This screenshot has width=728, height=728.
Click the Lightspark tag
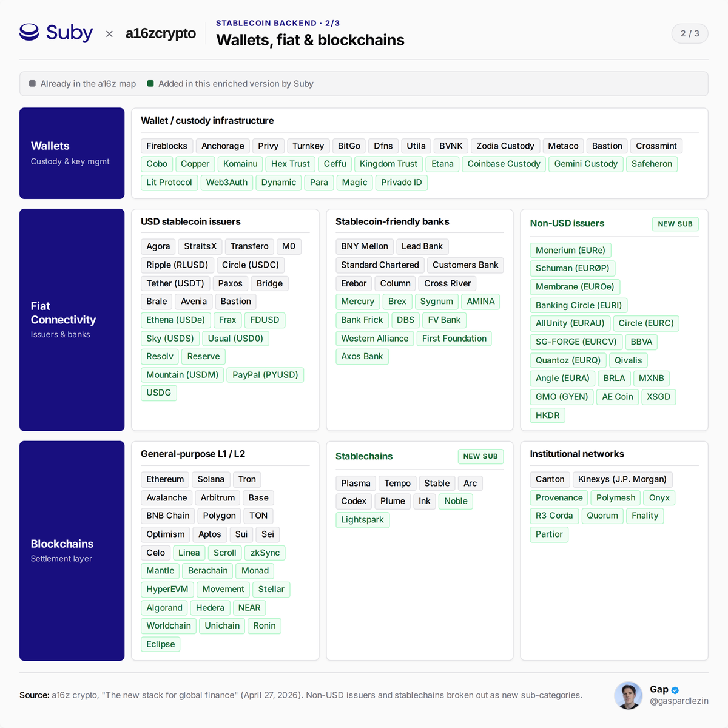362,520
